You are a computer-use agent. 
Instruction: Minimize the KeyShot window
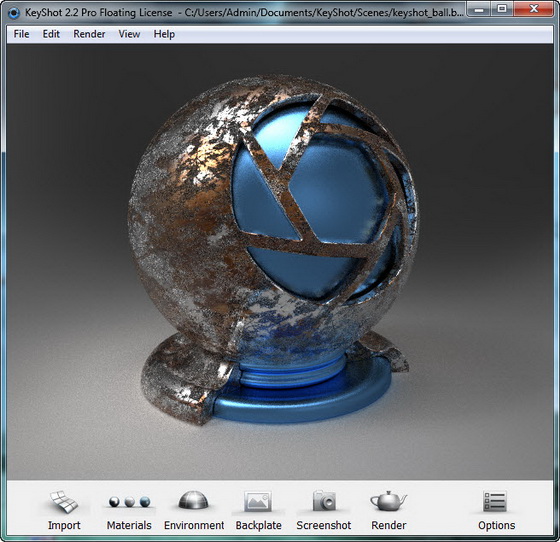click(x=479, y=9)
